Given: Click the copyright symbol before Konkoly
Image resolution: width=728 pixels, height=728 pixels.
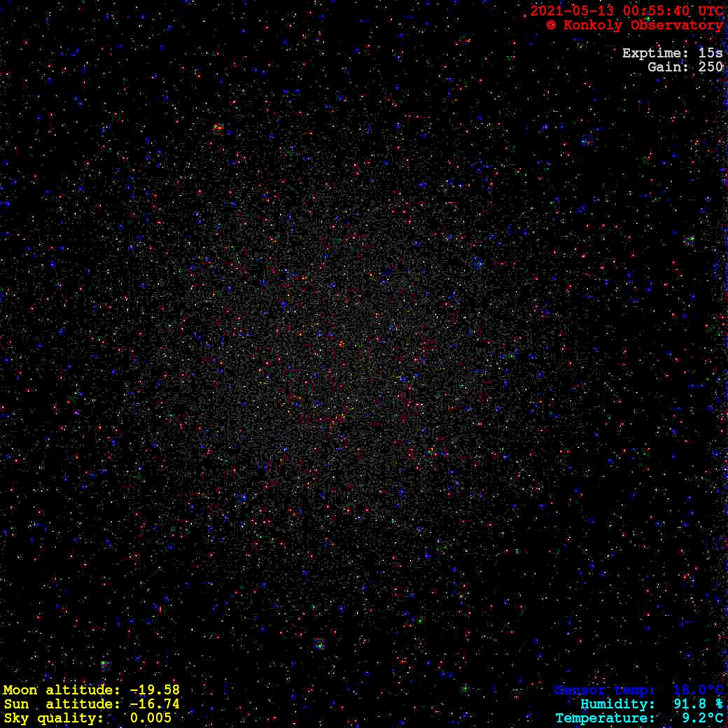Looking at the screenshot, I should (552, 25).
